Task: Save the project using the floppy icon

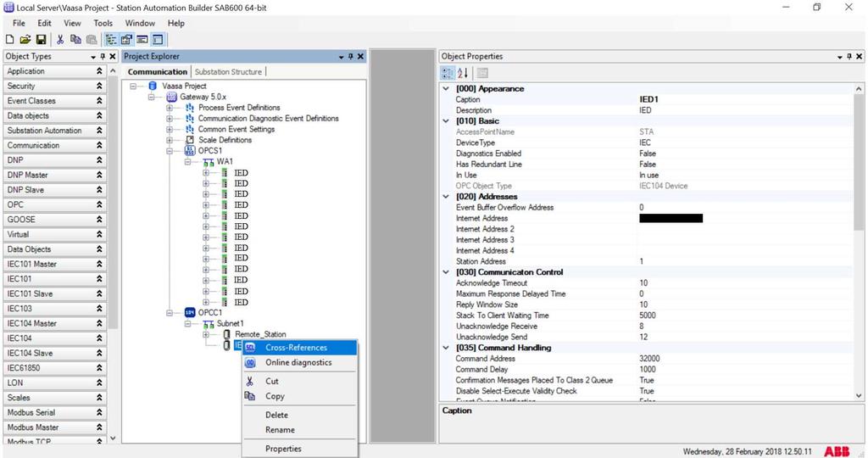Action: pyautogui.click(x=41, y=39)
